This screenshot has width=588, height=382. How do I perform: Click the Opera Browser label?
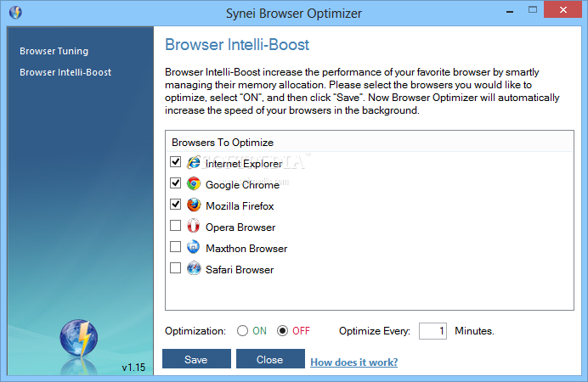coord(240,228)
